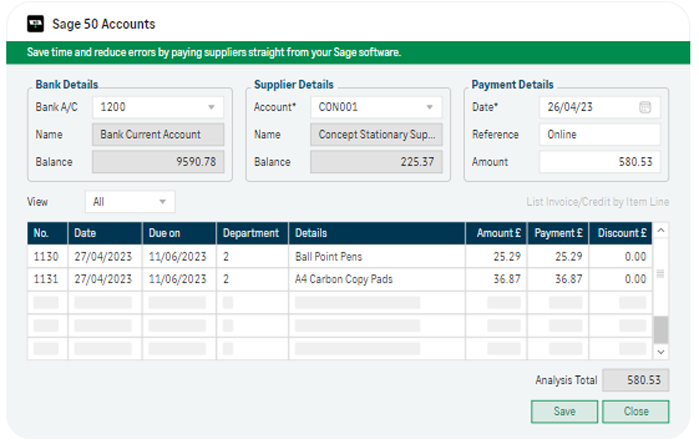Select invoice row 1131
Viewport: 699px width, 444px height.
[340, 279]
